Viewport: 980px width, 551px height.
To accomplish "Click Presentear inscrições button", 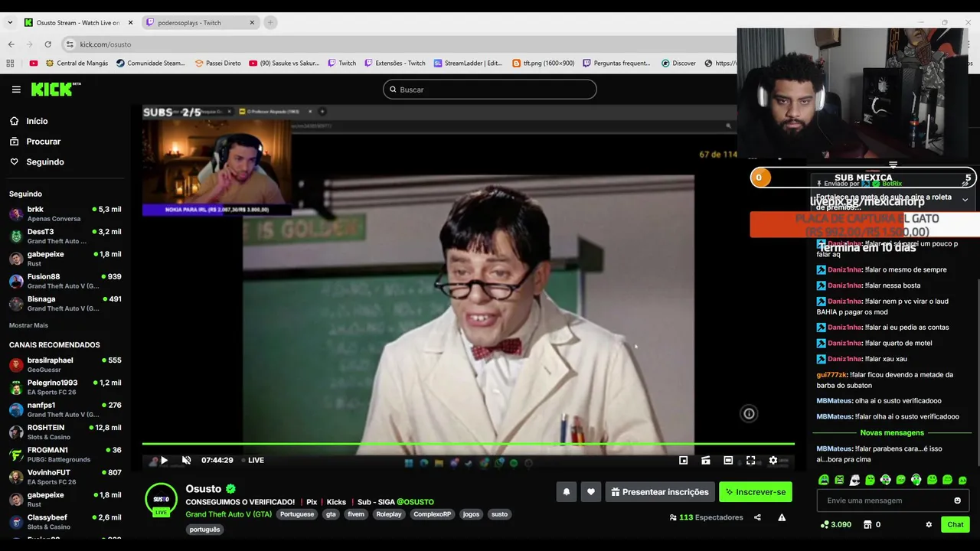I will click(x=660, y=492).
